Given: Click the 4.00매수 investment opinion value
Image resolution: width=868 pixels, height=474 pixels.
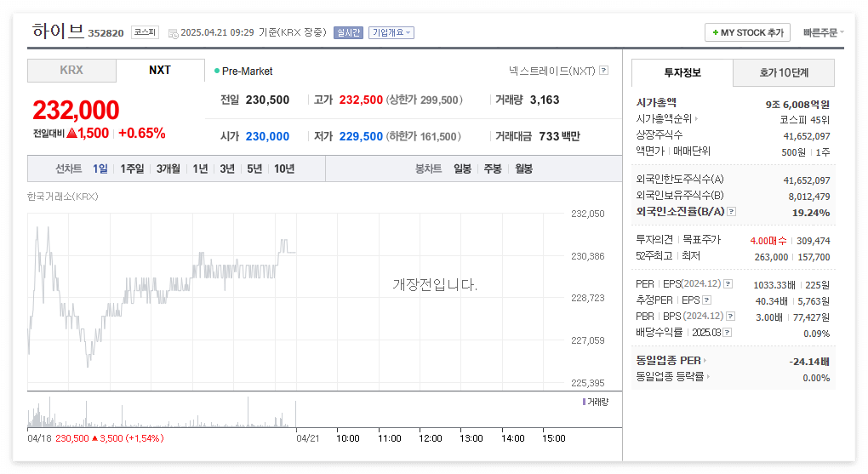Looking at the screenshot, I should [768, 240].
